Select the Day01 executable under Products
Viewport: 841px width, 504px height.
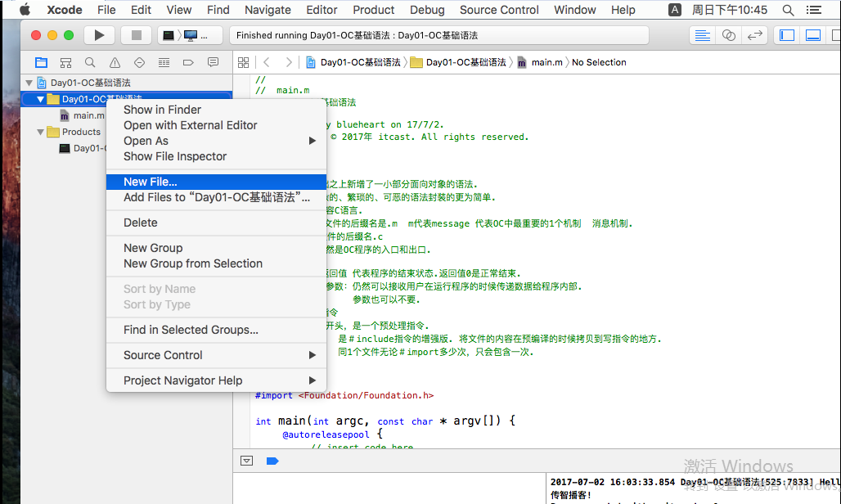(x=83, y=149)
